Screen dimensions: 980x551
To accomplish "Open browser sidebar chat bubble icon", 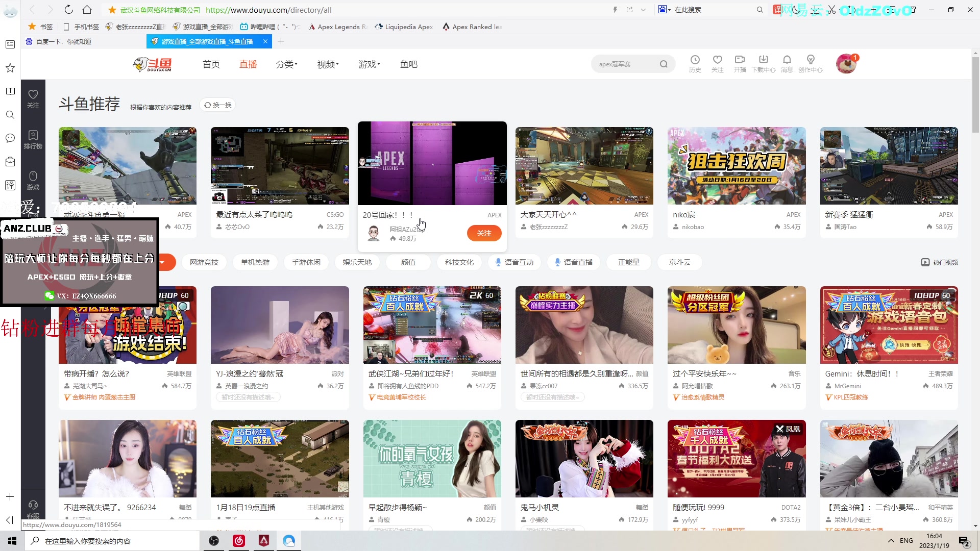I will pos(10,138).
